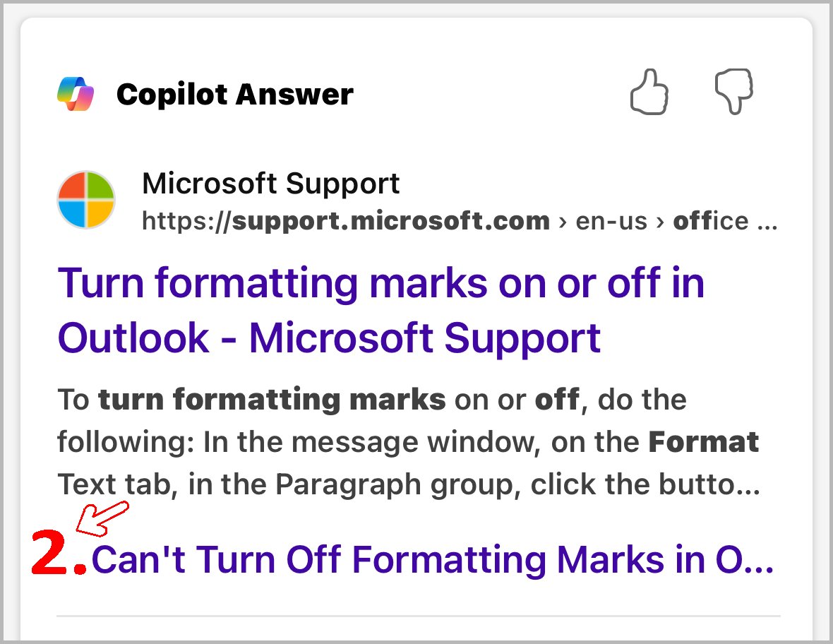Select the 'Microsoft Support' source label
Image resolution: width=833 pixels, height=644 pixels.
[271, 184]
